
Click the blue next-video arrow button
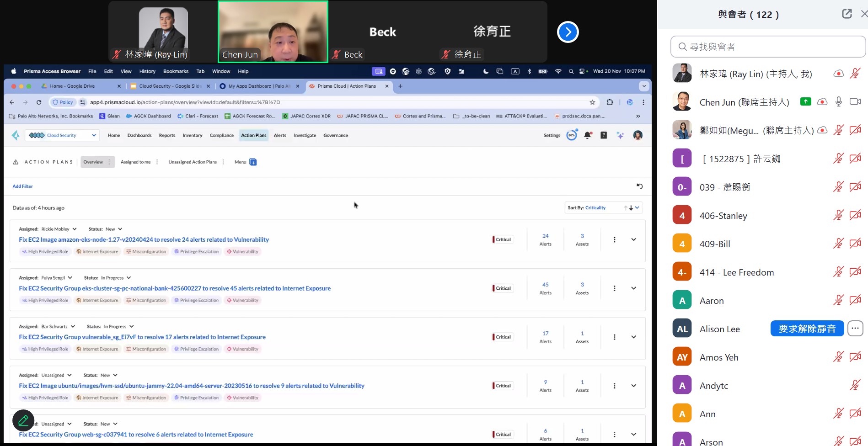tap(568, 32)
